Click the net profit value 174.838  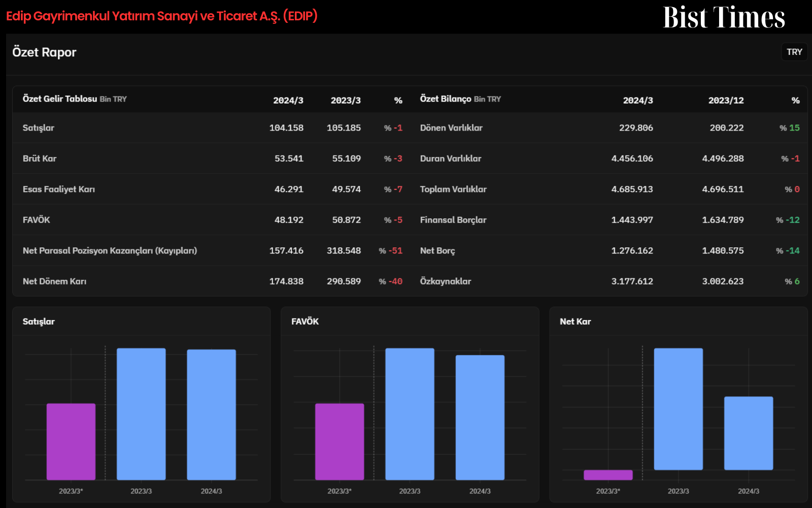(286, 281)
